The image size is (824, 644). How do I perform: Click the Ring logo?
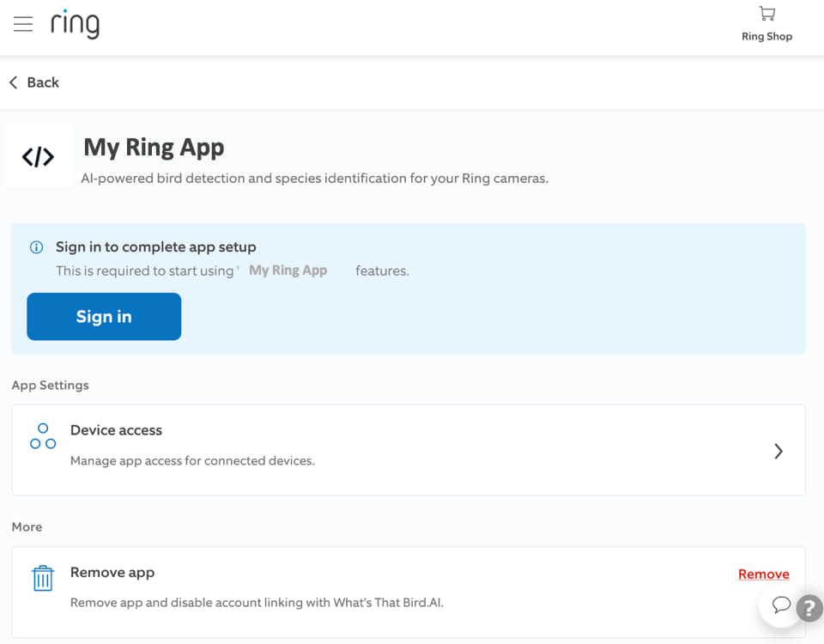tap(76, 24)
